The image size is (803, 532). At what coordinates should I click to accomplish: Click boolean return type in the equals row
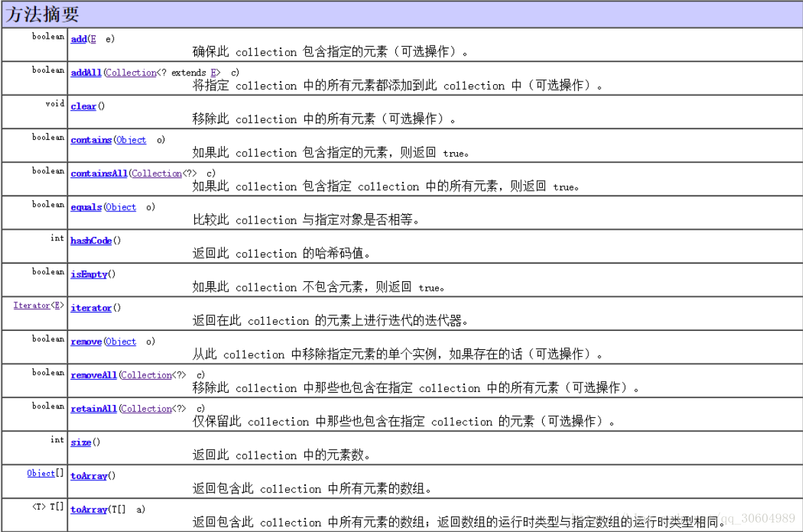(48, 205)
